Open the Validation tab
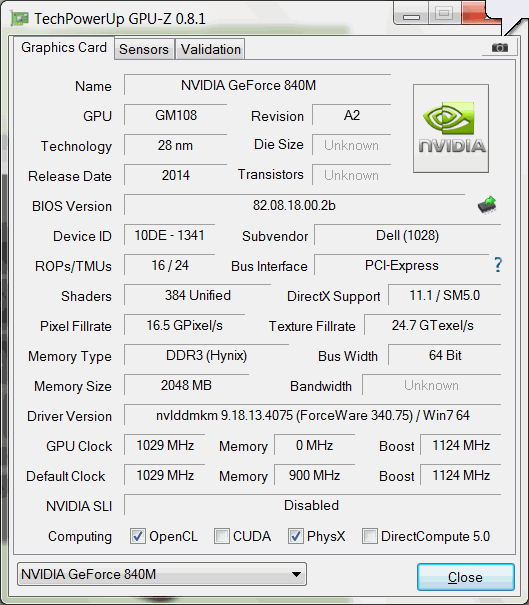The width and height of the screenshot is (529, 605). (x=211, y=49)
